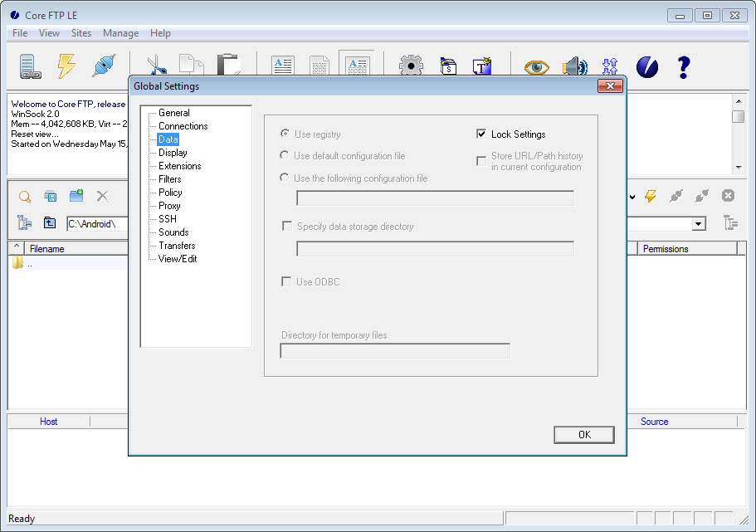The image size is (756, 532).
Task: Click the Directory for temporary files field
Action: click(395, 350)
